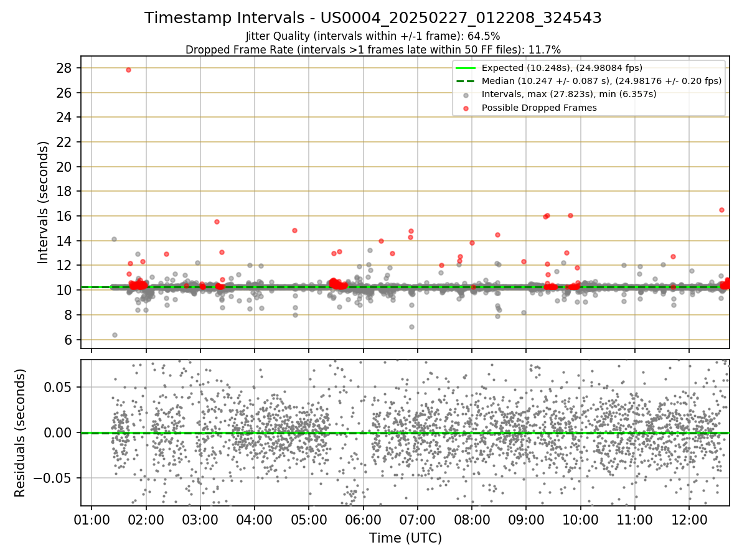Click the x-axis tick label "02:00"
Image resolution: width=747 pixels, height=560 pixels.
tap(146, 519)
